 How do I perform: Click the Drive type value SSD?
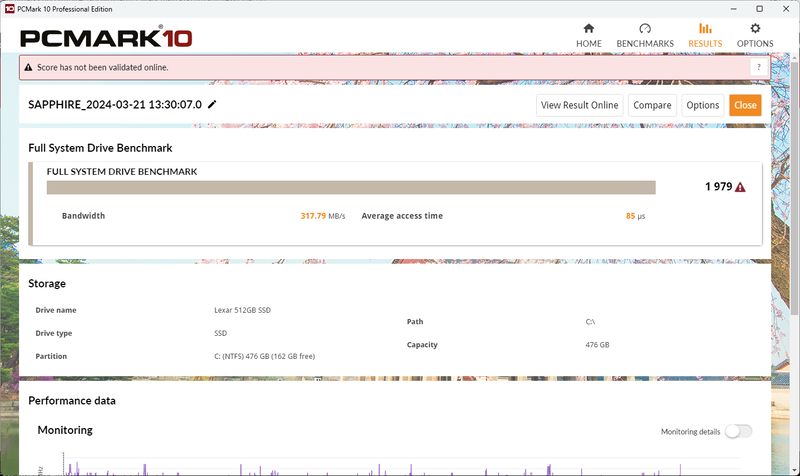[220, 333]
